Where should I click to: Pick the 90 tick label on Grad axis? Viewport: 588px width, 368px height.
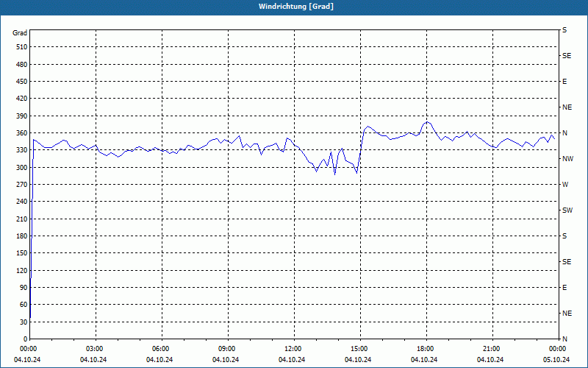[x=24, y=287]
